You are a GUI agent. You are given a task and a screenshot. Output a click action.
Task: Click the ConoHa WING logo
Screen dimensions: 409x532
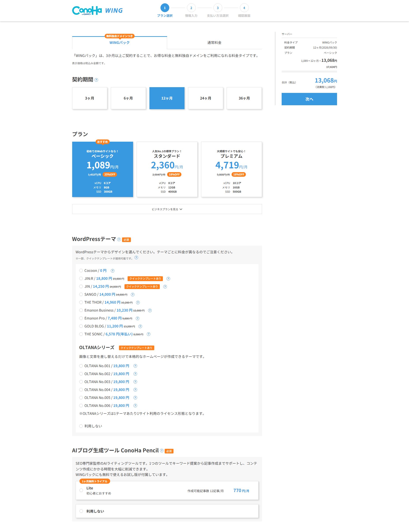[97, 10]
